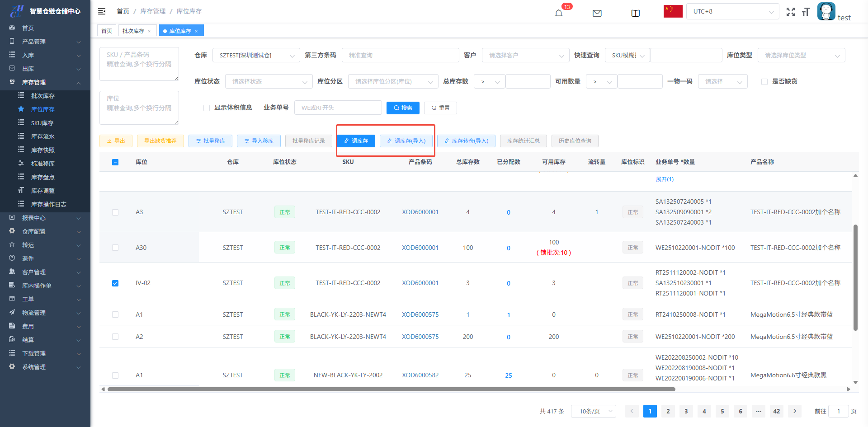Enable the 是否缺货 checkbox
The width and height of the screenshot is (868, 427).
tap(764, 82)
